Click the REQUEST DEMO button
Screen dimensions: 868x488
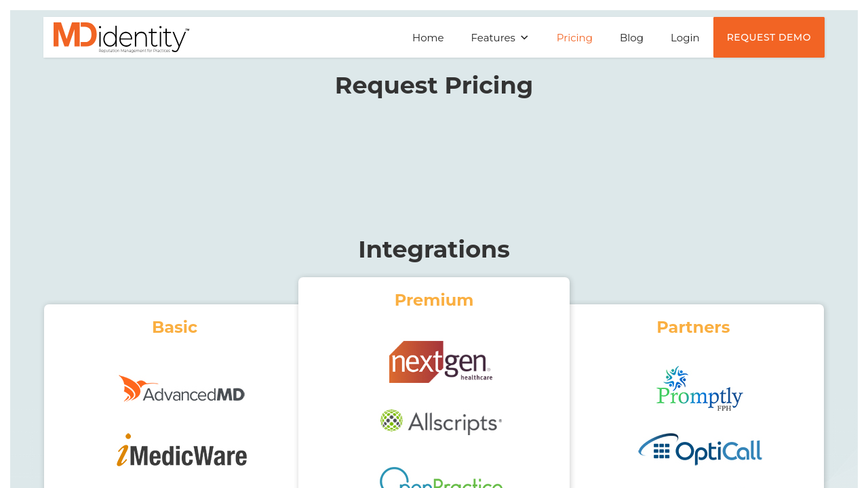coord(769,37)
